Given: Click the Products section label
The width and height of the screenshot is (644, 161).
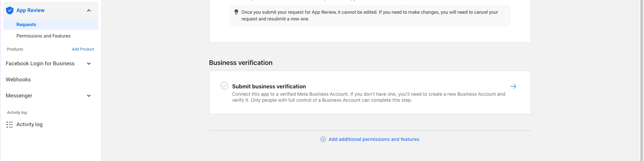Looking at the screenshot, I should [x=15, y=49].
